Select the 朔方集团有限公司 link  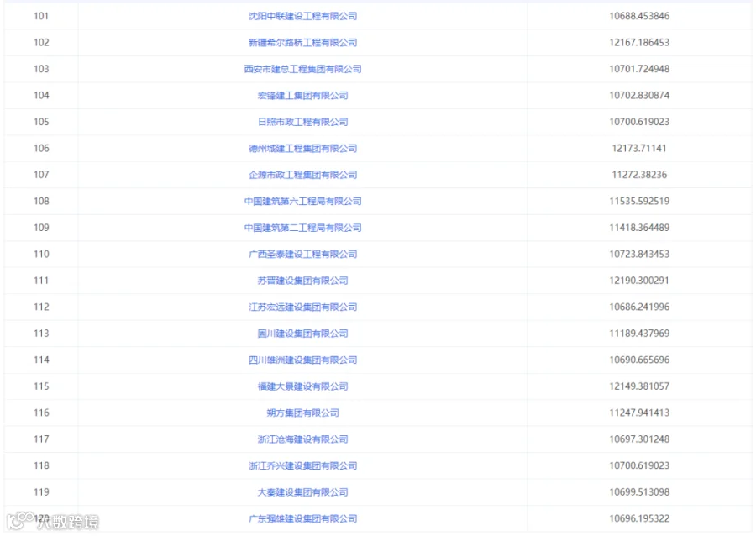(302, 413)
